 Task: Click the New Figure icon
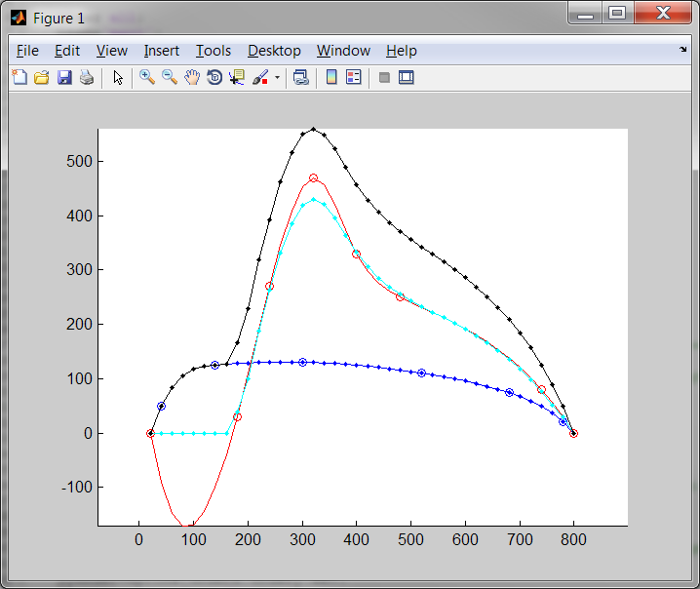pyautogui.click(x=19, y=77)
